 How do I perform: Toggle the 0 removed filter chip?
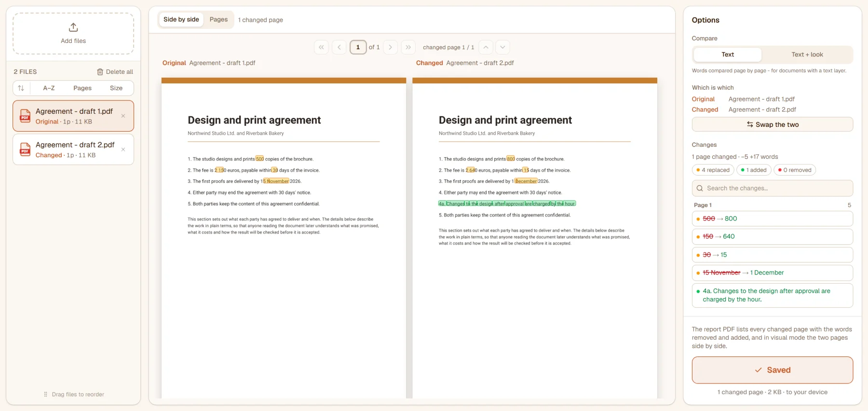click(795, 170)
